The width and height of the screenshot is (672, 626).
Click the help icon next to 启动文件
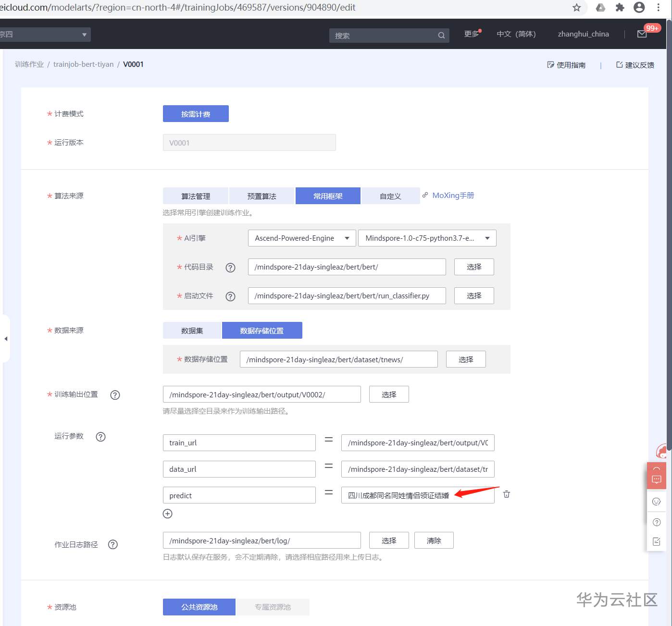click(x=231, y=296)
